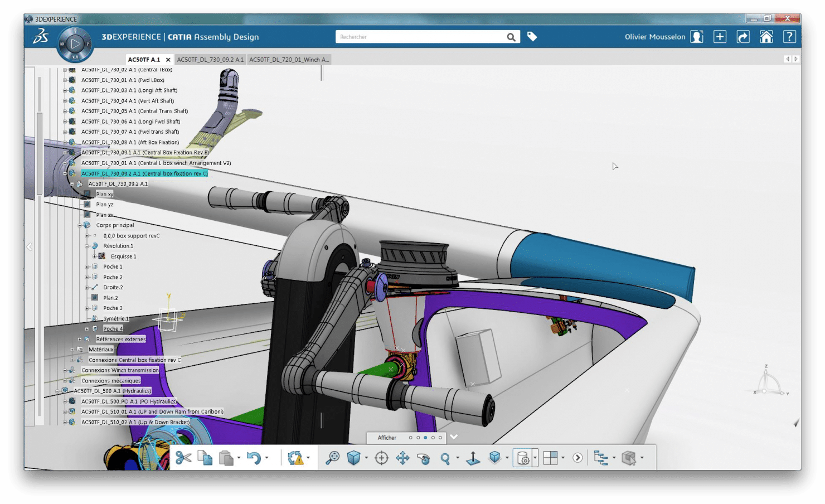Open the compass play button

coord(75,43)
